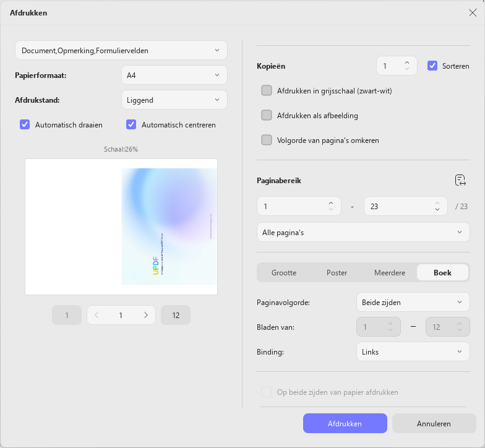Close the Afdrukken dialog
The width and height of the screenshot is (485, 448).
pyautogui.click(x=473, y=12)
